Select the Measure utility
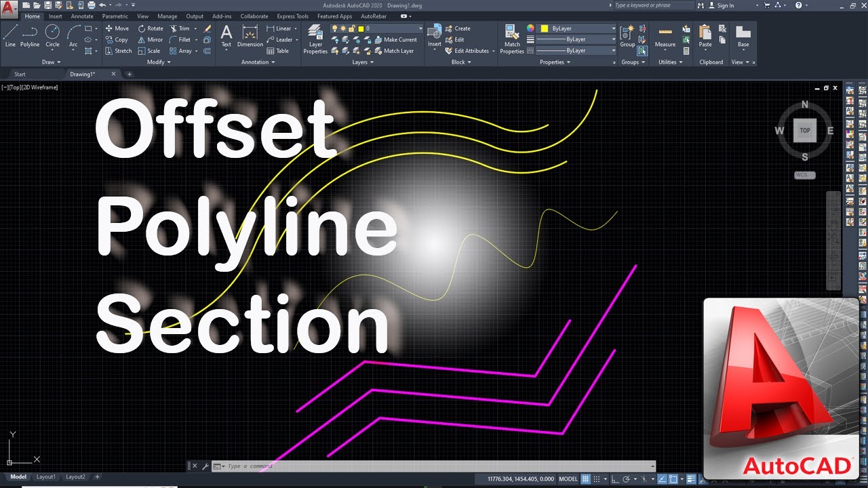868x488 pixels. point(665,37)
